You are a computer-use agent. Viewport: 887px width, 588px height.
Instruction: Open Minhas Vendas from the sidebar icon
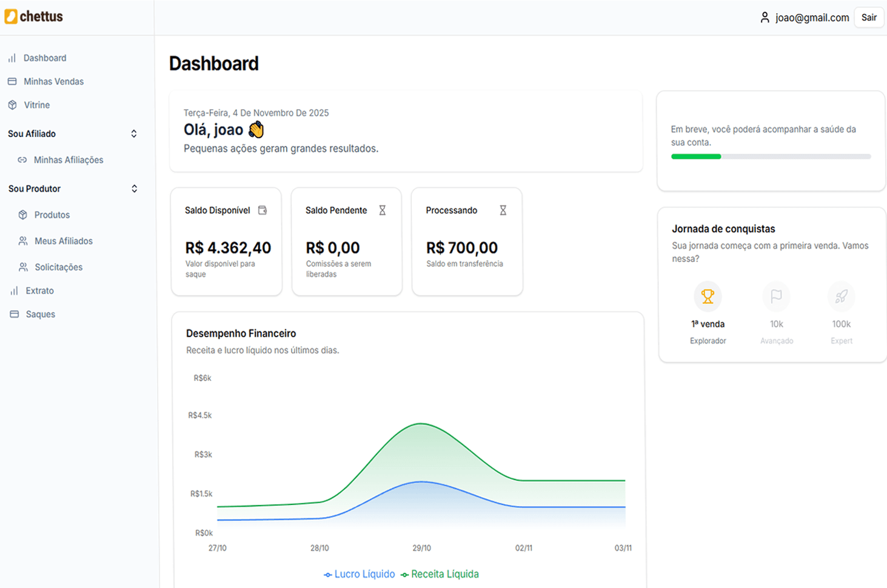12,81
